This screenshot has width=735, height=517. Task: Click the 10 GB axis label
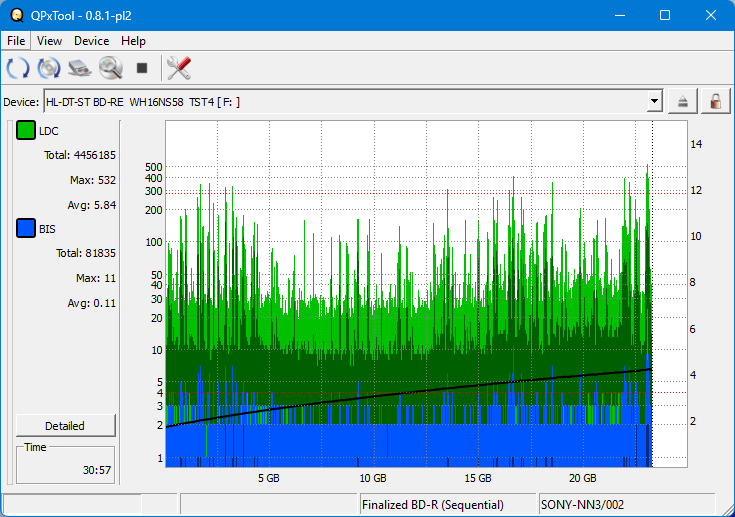click(373, 478)
